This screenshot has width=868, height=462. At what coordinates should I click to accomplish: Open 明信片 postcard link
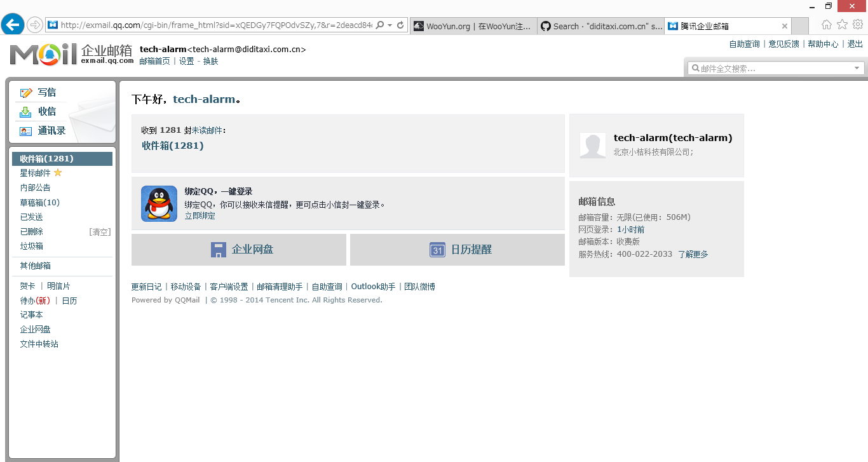tap(58, 286)
